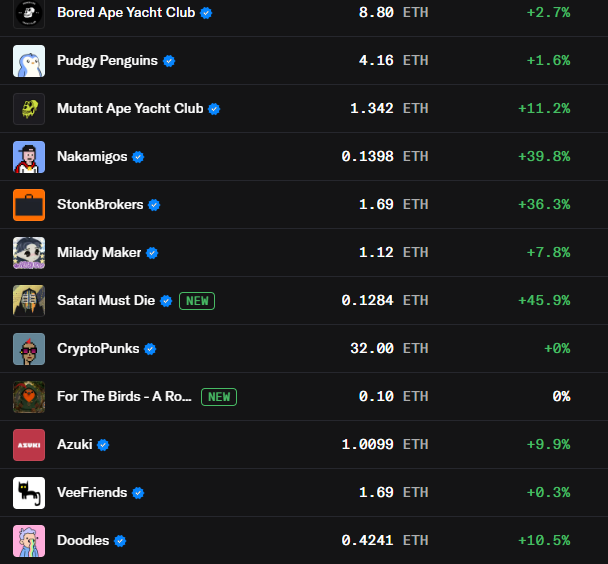Click the Azuki verified checkmark badge
This screenshot has width=608, height=564.
tap(103, 445)
